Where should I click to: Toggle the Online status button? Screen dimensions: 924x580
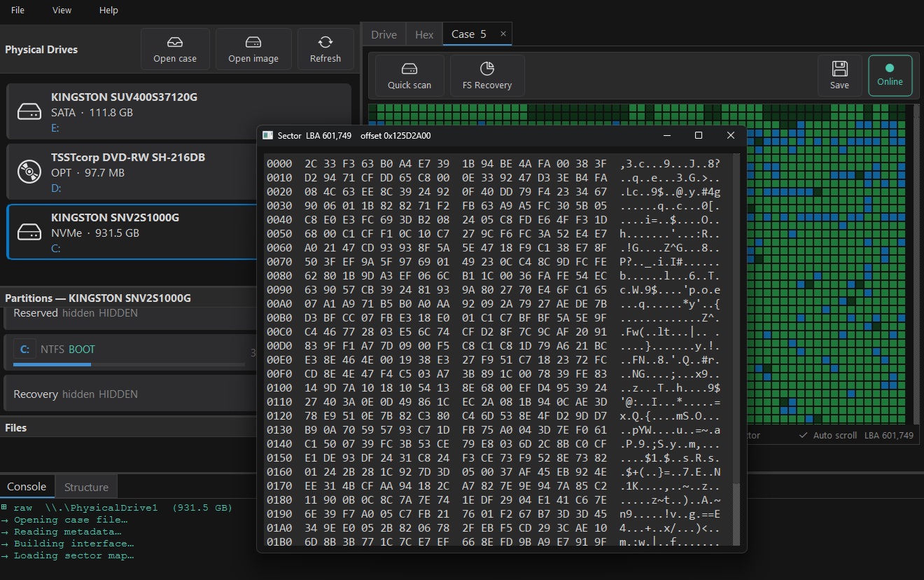890,75
